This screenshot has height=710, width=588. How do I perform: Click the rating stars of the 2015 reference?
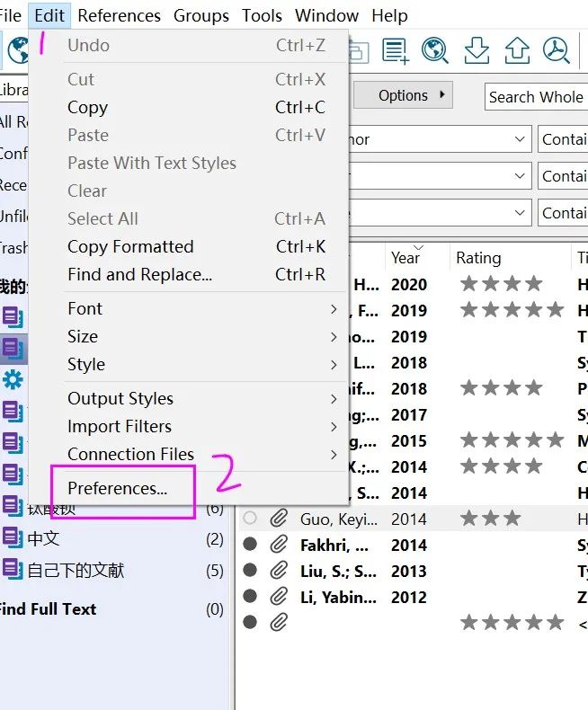click(x=512, y=440)
